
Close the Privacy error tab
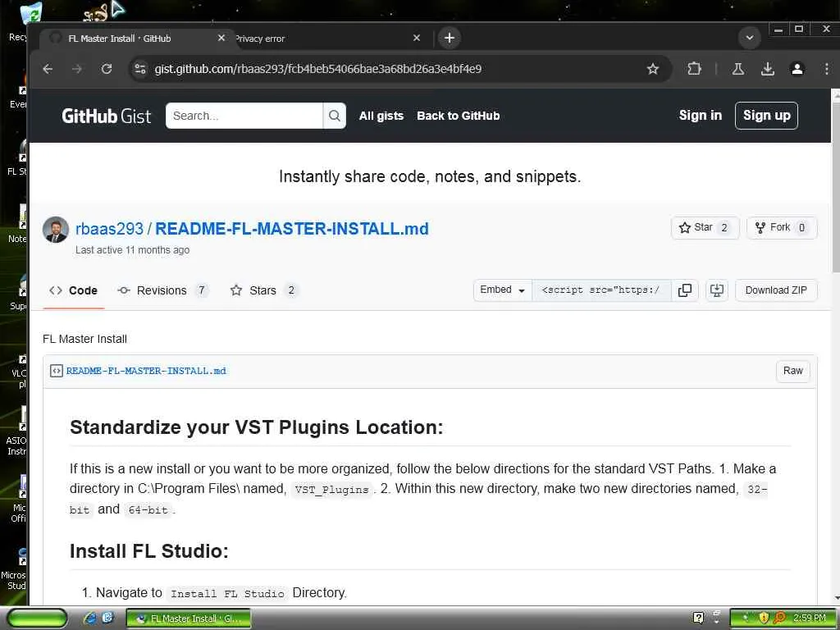(417, 38)
